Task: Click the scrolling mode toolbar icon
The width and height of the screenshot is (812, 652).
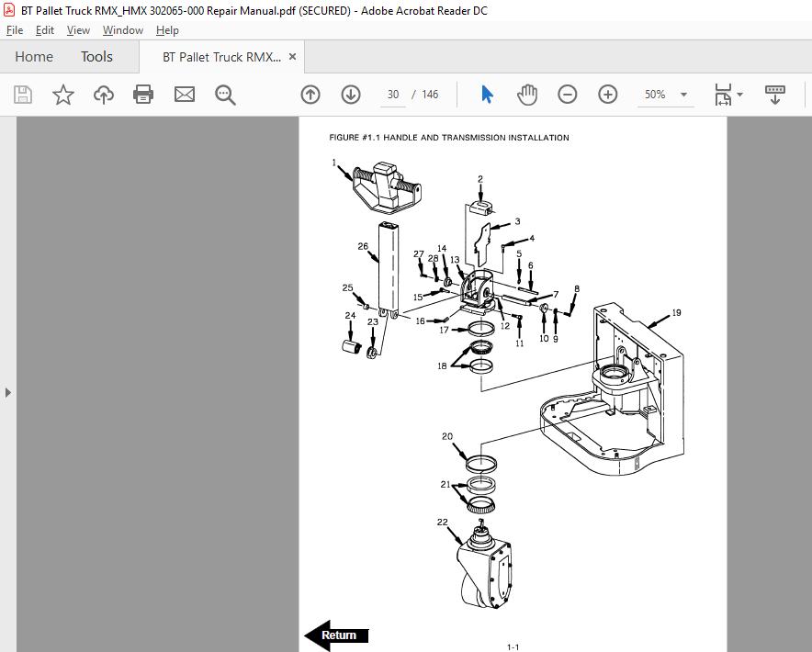Action: coord(774,95)
